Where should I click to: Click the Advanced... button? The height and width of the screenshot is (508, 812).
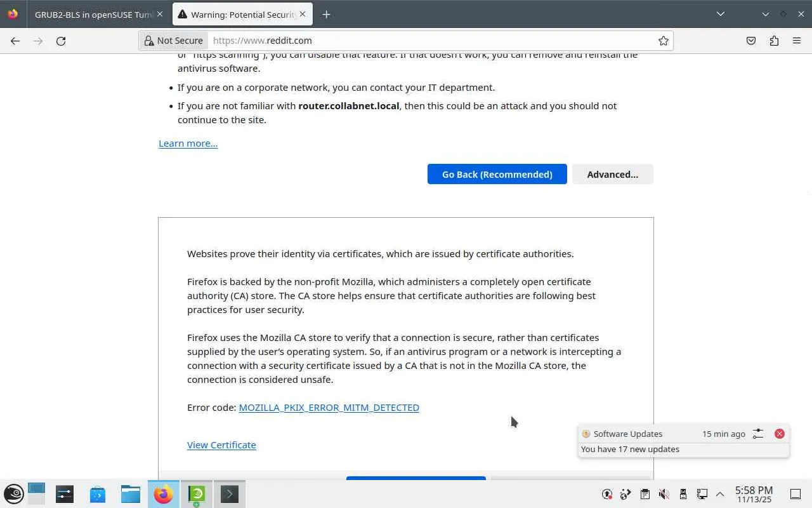click(x=613, y=174)
